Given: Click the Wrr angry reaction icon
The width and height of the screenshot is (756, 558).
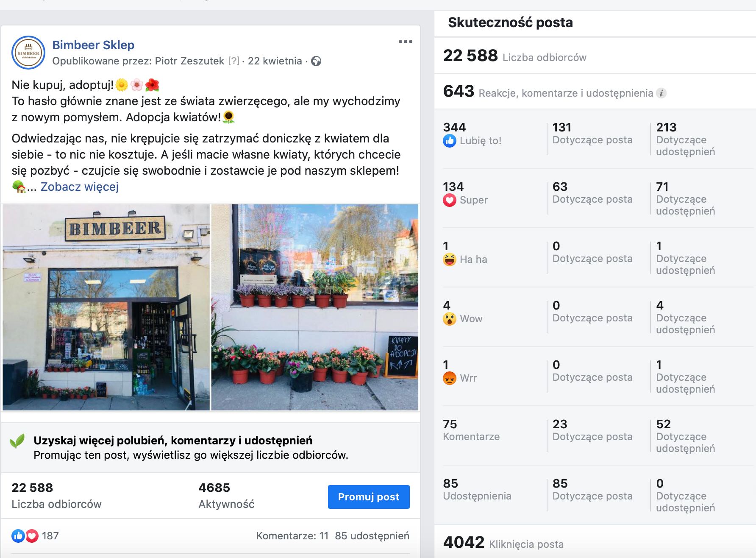Looking at the screenshot, I should click(450, 378).
